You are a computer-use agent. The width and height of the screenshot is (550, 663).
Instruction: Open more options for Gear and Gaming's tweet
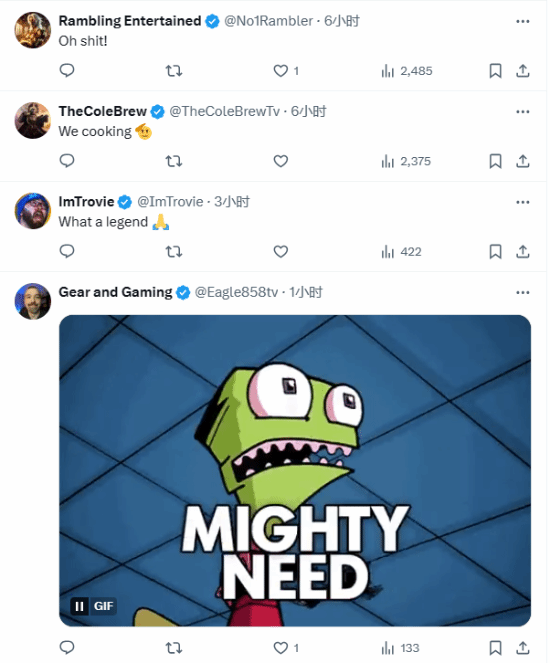point(523,292)
